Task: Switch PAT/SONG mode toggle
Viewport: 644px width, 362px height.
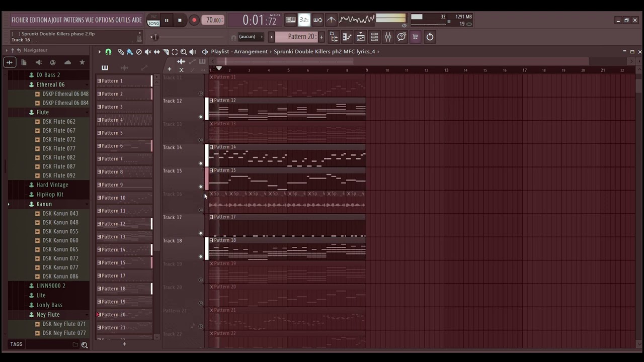Action: (x=153, y=21)
